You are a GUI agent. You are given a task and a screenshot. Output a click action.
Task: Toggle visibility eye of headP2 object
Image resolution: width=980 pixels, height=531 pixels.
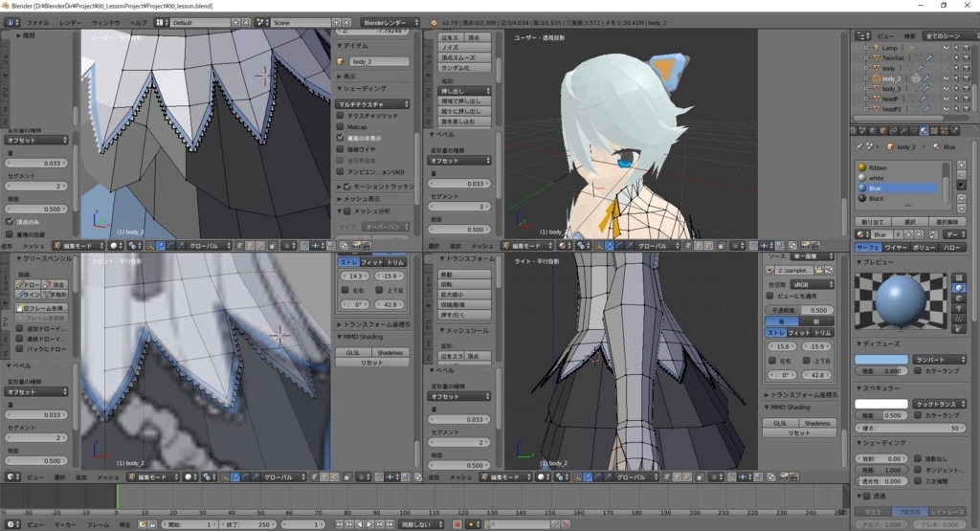pyautogui.click(x=946, y=109)
